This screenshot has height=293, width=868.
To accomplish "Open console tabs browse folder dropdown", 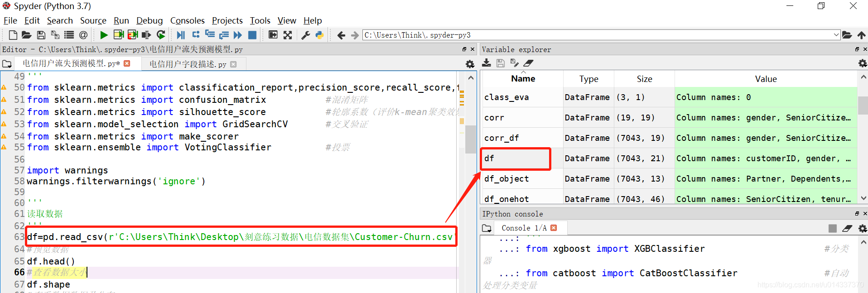I will (x=487, y=228).
